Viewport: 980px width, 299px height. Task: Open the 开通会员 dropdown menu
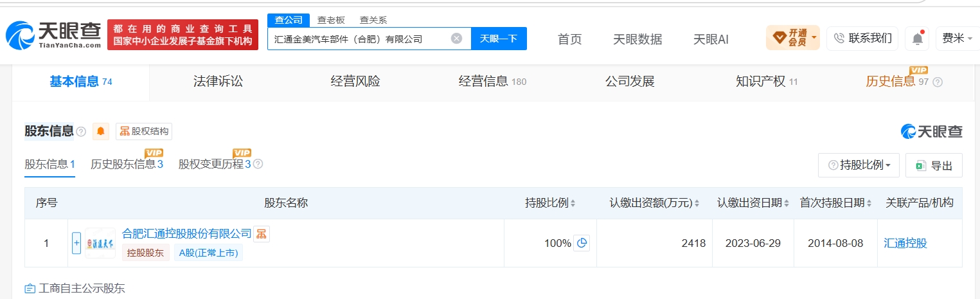coord(793,38)
